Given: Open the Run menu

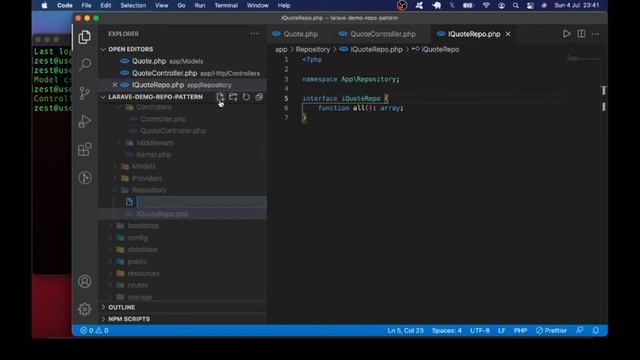Looking at the screenshot, I should pos(200,5).
